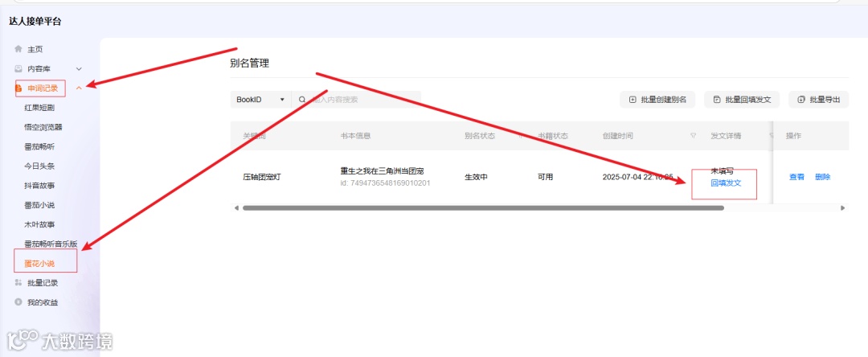Click the 内容库 library icon

pos(18,68)
